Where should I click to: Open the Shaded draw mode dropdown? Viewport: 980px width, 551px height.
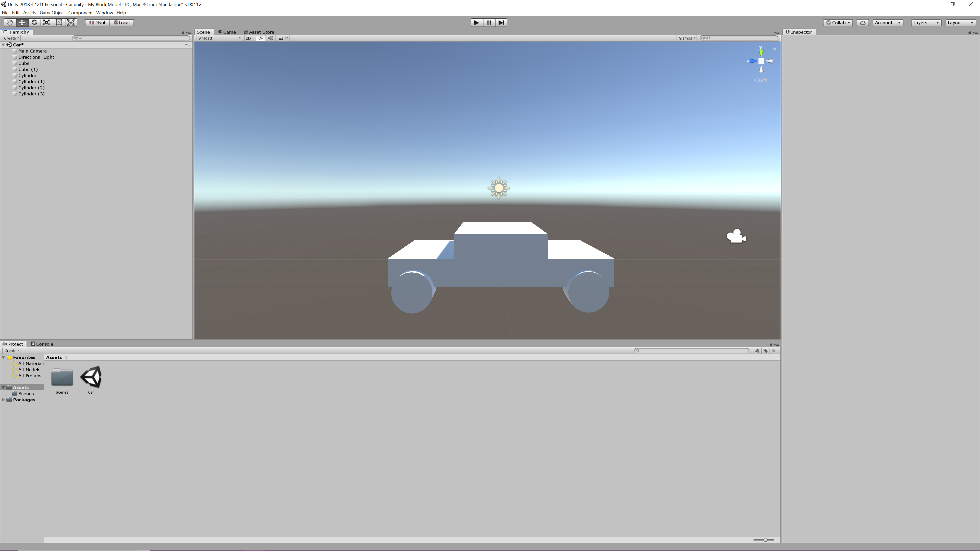[219, 38]
